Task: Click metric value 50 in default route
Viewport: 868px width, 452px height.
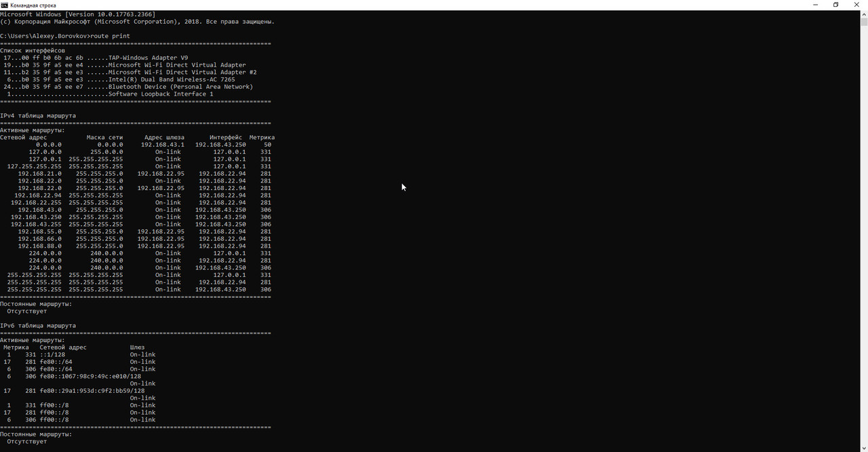Action: point(267,145)
